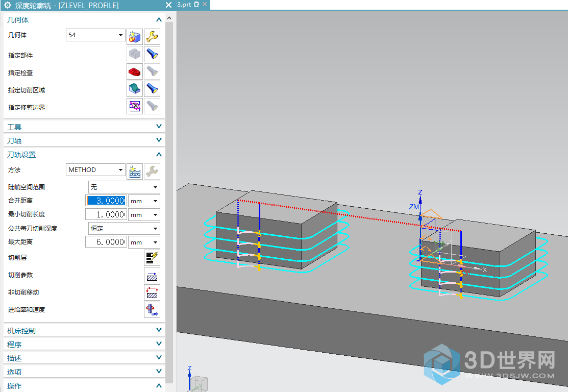Open the mm unit dropdown for 合并距离
This screenshot has height=392, width=568.
144,201
